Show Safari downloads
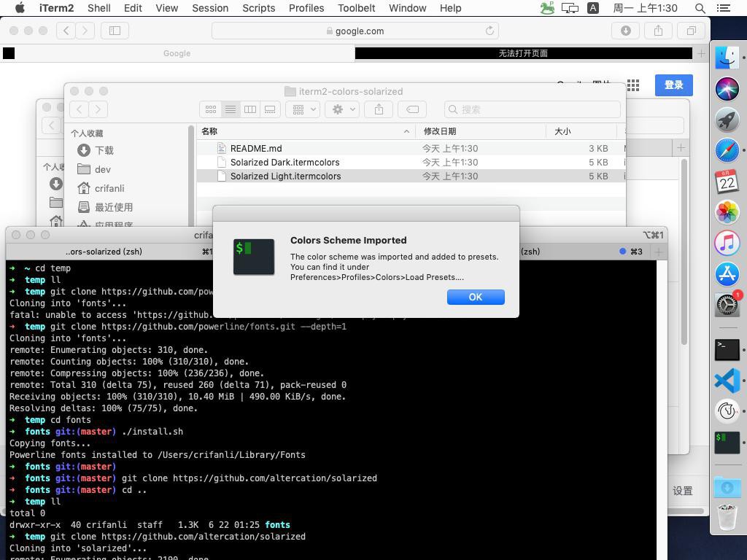Screen dimensions: 747x560 [625, 31]
